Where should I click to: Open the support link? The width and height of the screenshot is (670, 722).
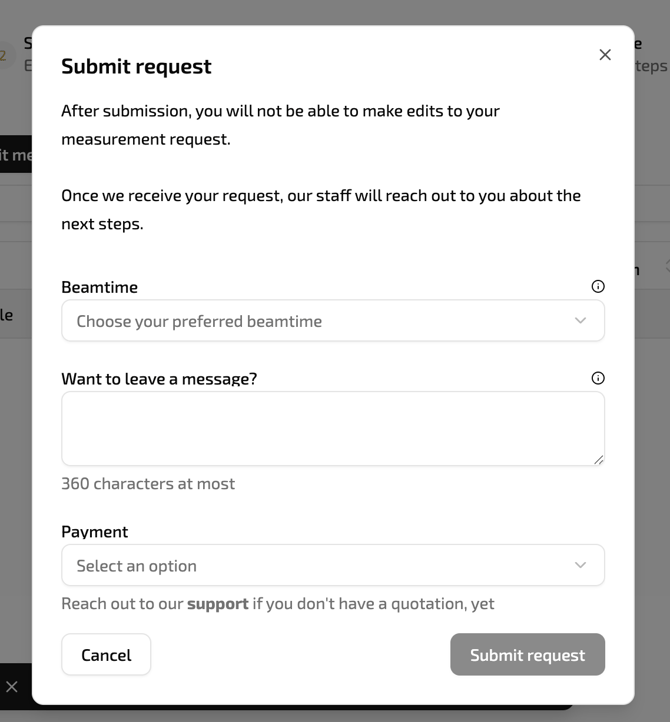pyautogui.click(x=217, y=603)
